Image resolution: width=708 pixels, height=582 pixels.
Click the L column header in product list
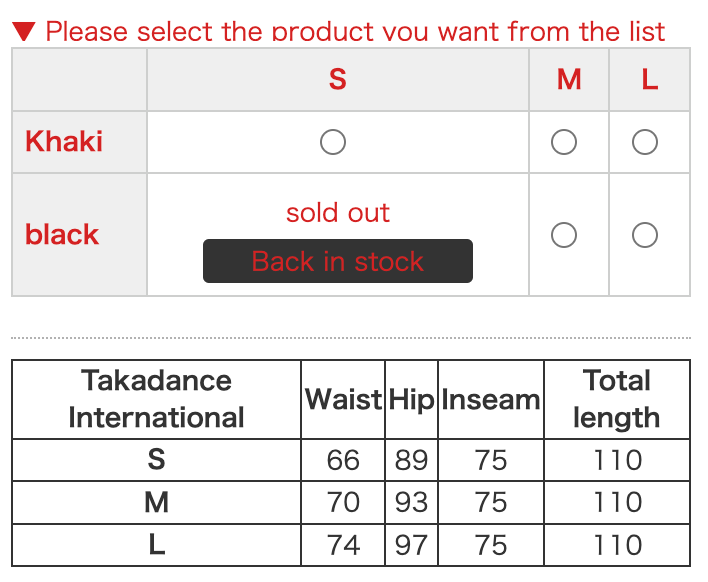650,80
